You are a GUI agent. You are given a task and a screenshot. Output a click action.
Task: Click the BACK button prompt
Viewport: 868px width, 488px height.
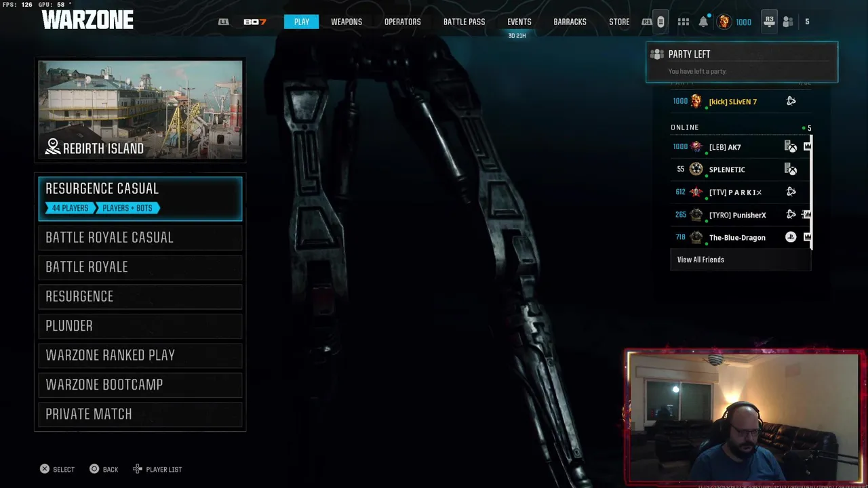(104, 469)
